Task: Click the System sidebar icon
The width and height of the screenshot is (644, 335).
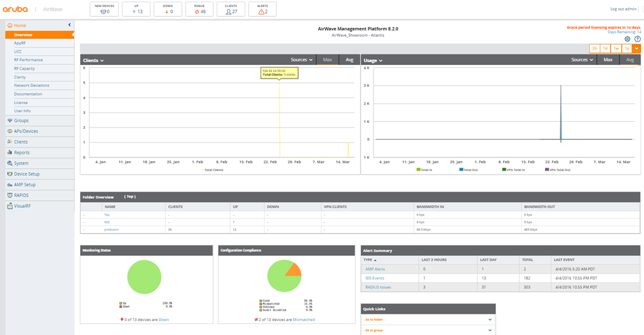Action: 10,163
